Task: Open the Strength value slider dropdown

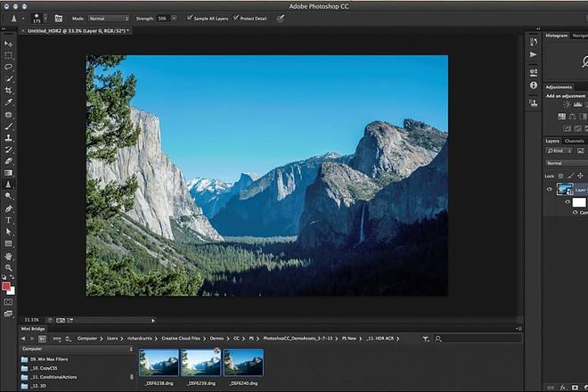Action: click(x=175, y=19)
